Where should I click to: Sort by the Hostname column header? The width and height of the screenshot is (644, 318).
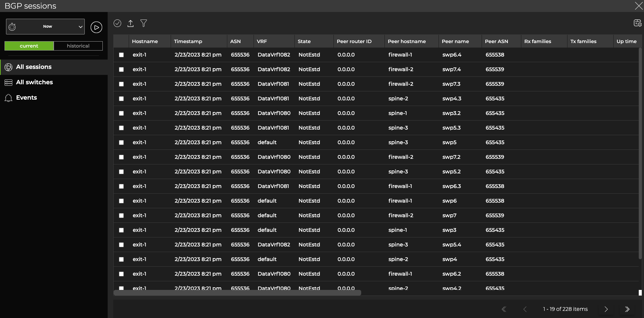145,41
